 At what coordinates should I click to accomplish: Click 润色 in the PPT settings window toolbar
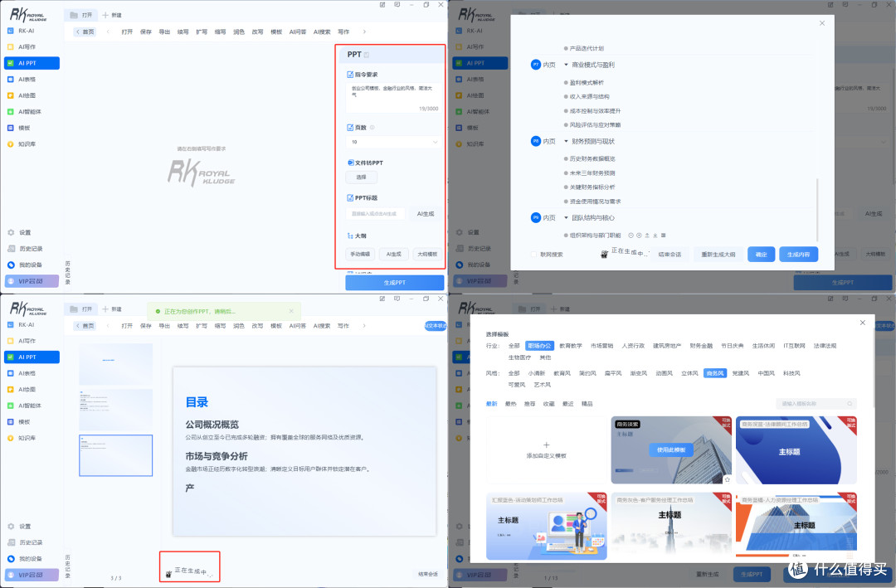pyautogui.click(x=239, y=32)
